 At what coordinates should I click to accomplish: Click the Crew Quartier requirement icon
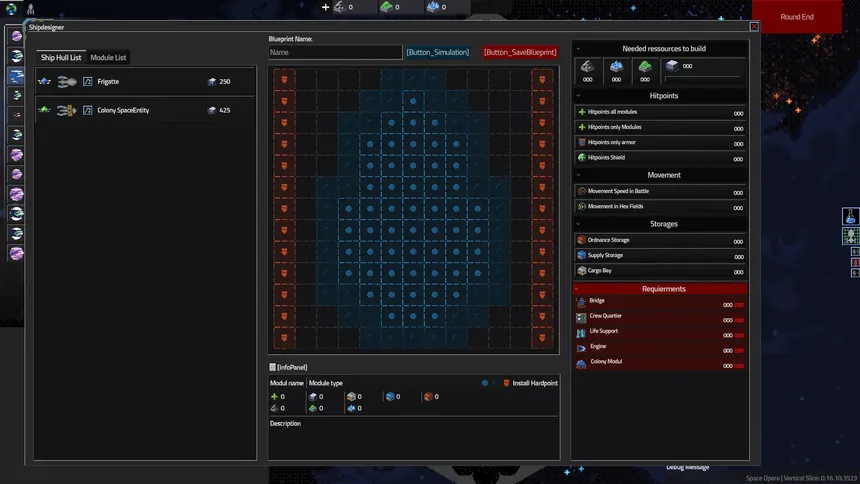click(x=581, y=317)
